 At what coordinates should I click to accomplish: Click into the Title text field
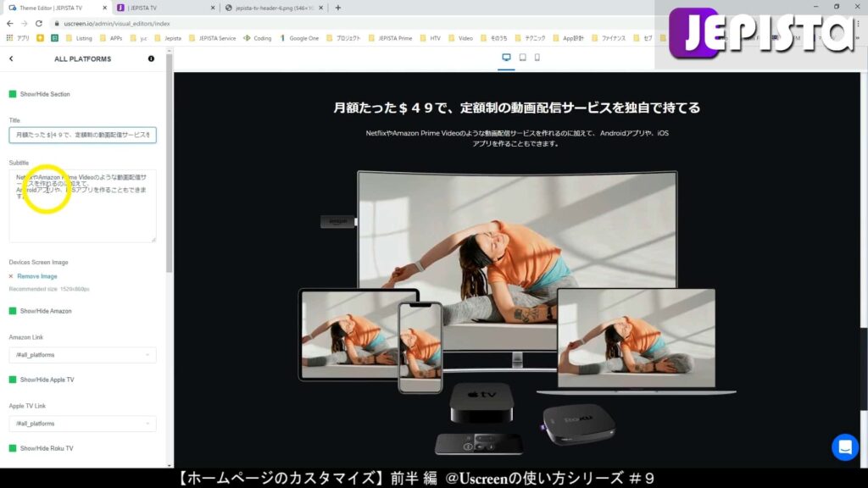pyautogui.click(x=82, y=135)
